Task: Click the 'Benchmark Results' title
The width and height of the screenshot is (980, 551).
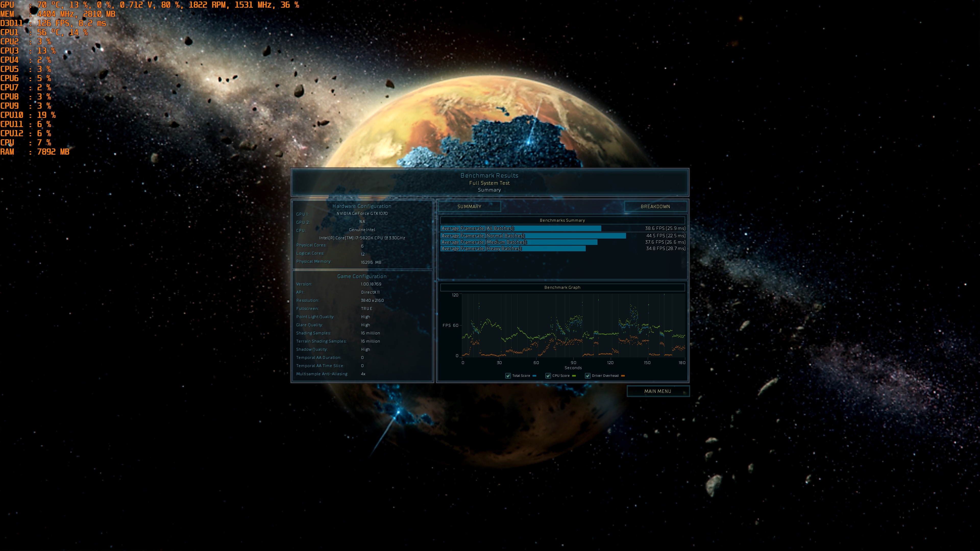Action: [x=489, y=175]
